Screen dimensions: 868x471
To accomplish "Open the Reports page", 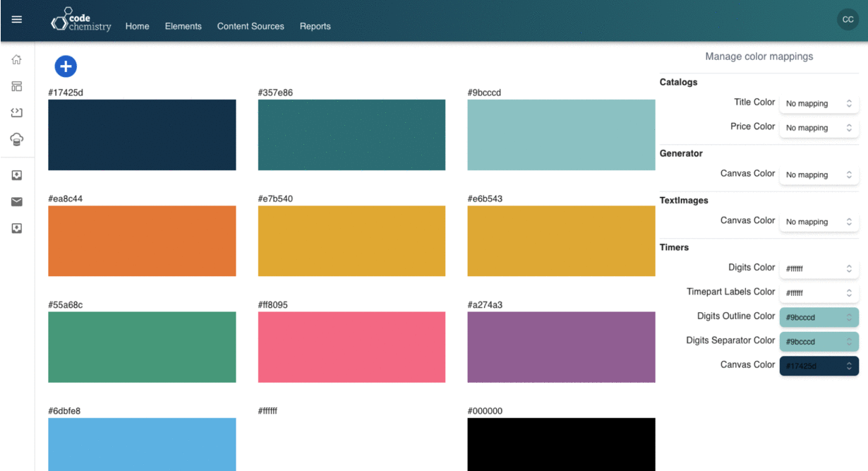I will pyautogui.click(x=315, y=26).
